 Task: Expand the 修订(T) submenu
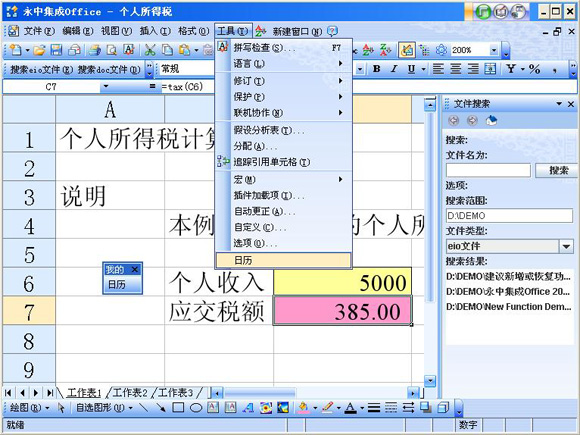pyautogui.click(x=283, y=81)
